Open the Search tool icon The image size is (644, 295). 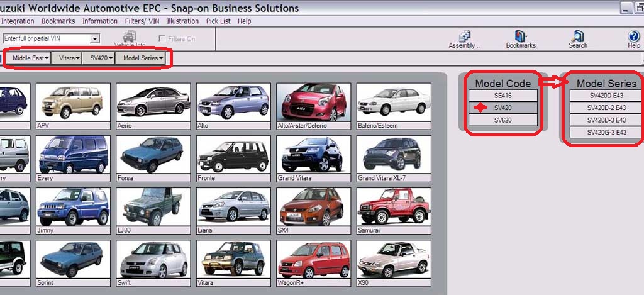click(x=577, y=38)
